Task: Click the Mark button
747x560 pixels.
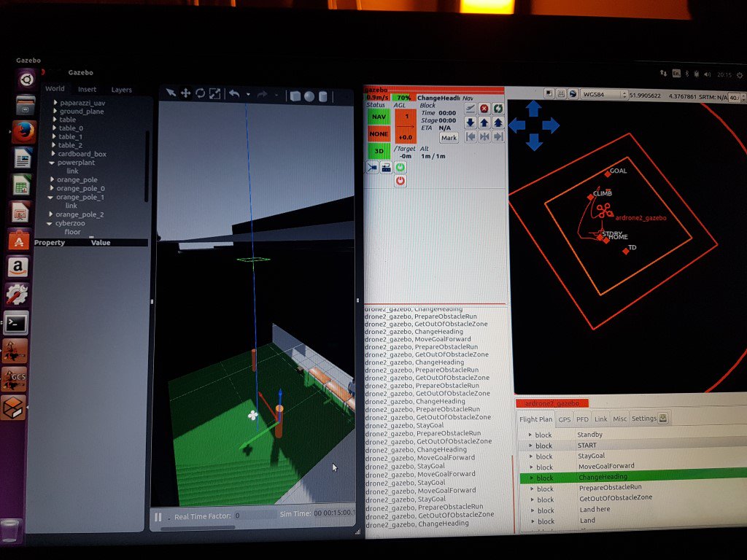Action: point(449,138)
